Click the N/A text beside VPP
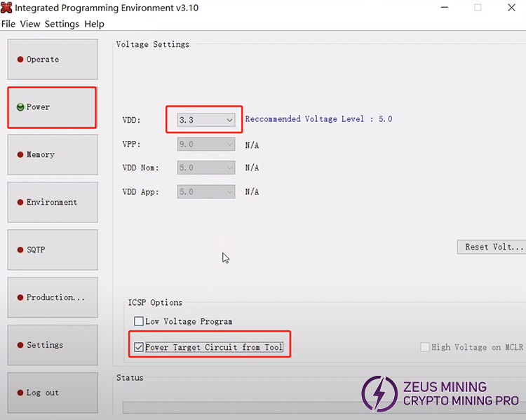The width and height of the screenshot is (526, 420). [252, 145]
